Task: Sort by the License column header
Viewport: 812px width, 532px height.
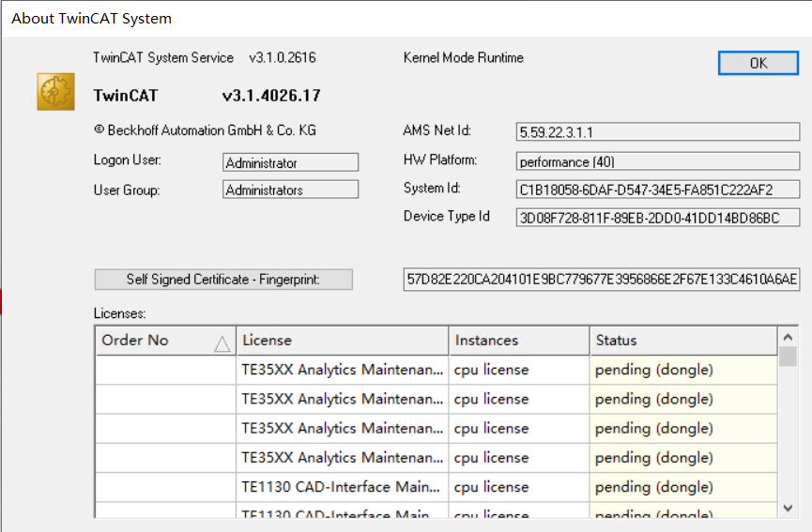Action: point(343,341)
